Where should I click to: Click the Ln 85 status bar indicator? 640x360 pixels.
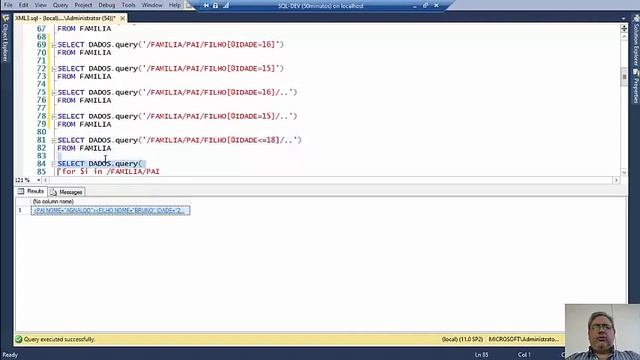481,355
